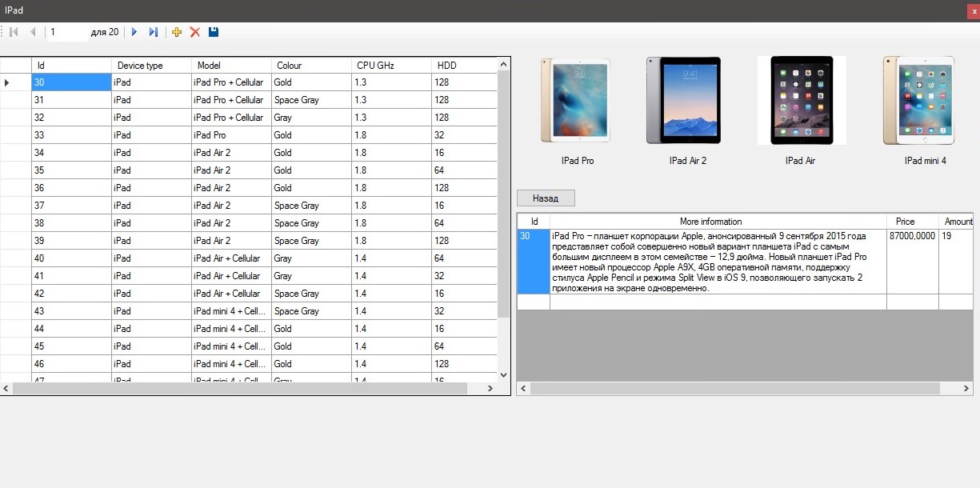This screenshot has width=980, height=488.
Task: Click the row selector arrow of row 30
Action: point(15,82)
